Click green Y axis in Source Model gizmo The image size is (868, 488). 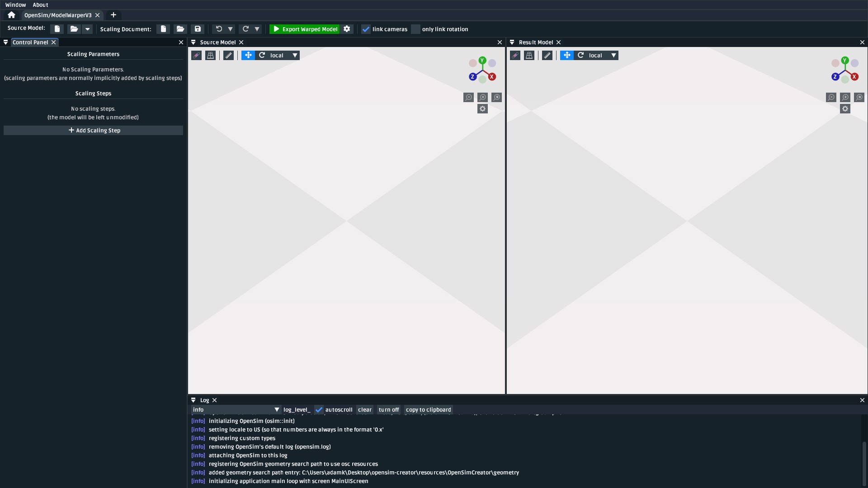pos(482,60)
